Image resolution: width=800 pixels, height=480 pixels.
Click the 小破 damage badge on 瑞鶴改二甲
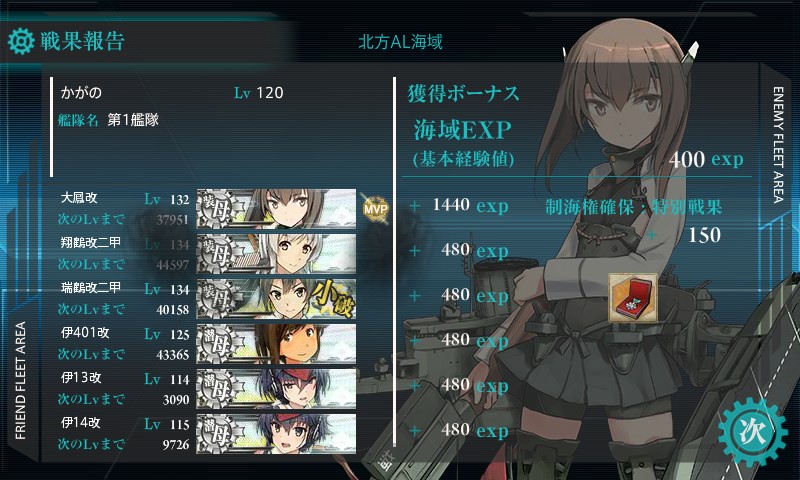click(x=333, y=299)
